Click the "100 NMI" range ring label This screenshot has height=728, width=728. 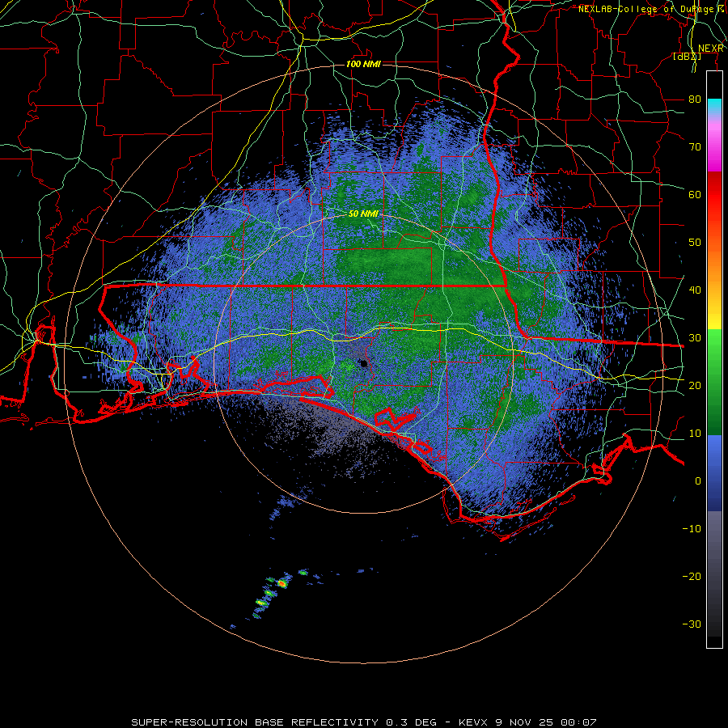coord(363,64)
